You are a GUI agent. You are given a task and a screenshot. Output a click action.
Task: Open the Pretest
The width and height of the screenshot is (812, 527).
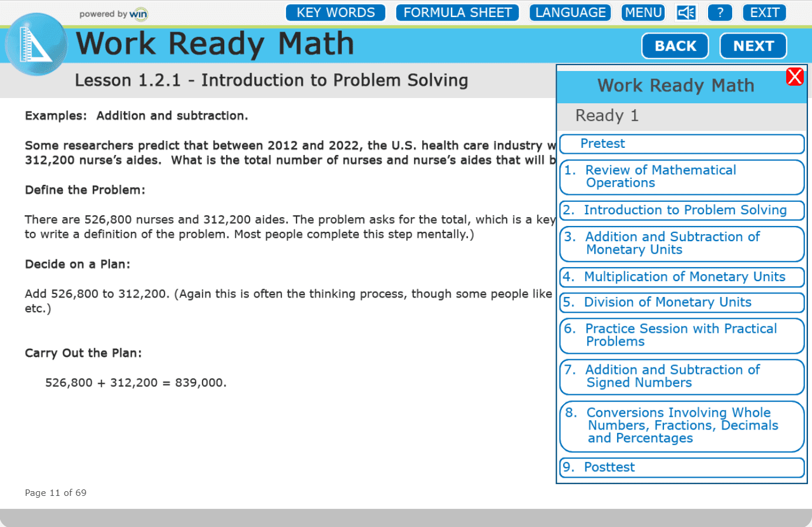coord(682,144)
